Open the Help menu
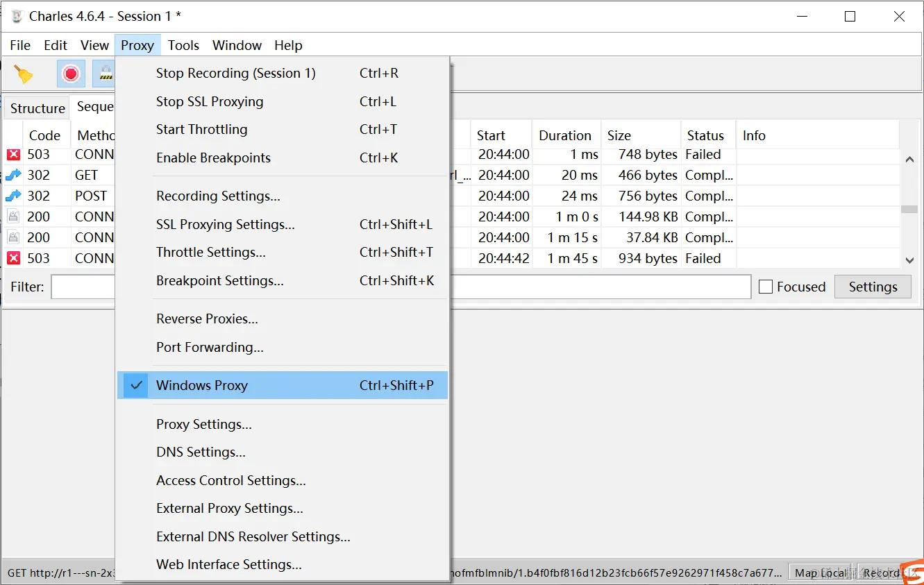This screenshot has width=924, height=585. click(x=288, y=45)
